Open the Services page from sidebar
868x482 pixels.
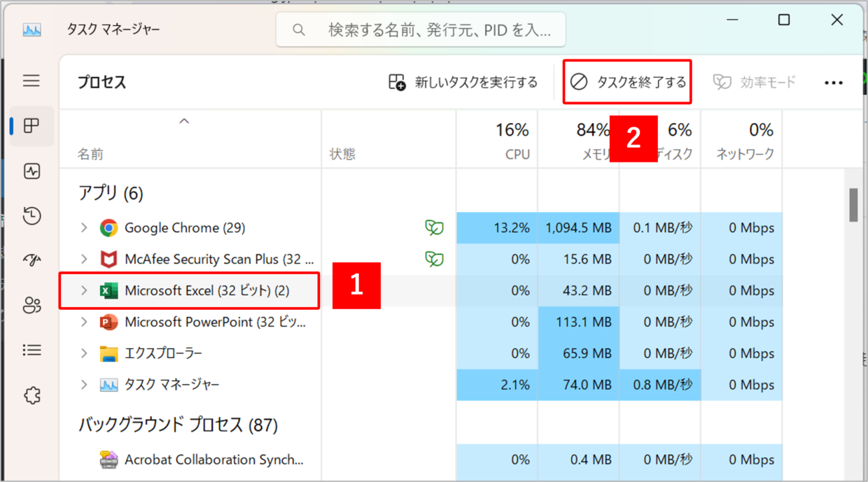click(x=31, y=395)
